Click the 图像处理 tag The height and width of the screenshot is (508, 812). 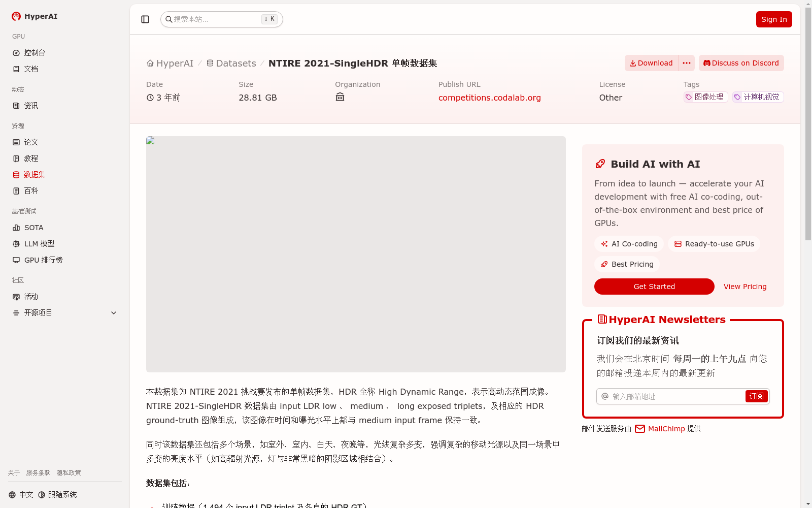coord(706,97)
